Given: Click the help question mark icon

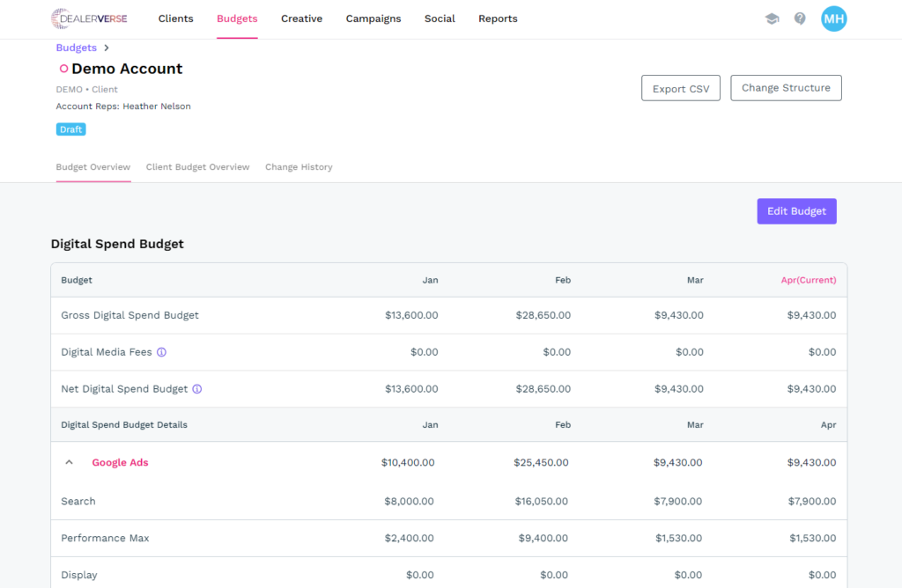Looking at the screenshot, I should pos(800,18).
